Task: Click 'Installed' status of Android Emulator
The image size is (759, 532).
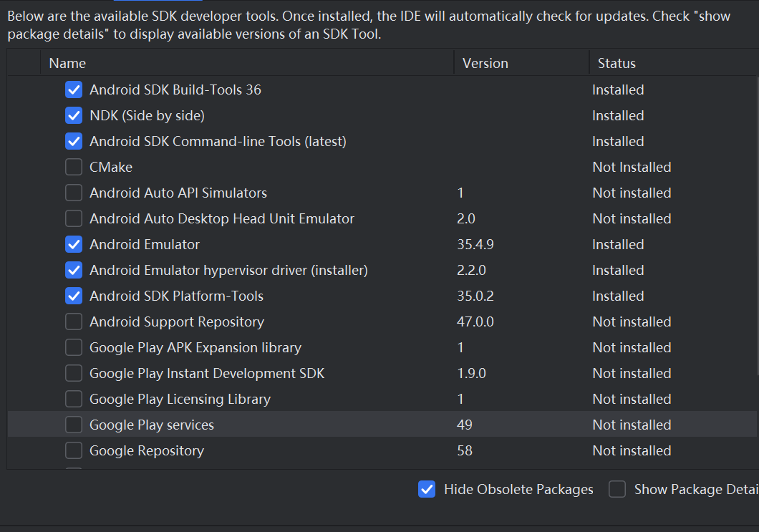Action: [618, 244]
